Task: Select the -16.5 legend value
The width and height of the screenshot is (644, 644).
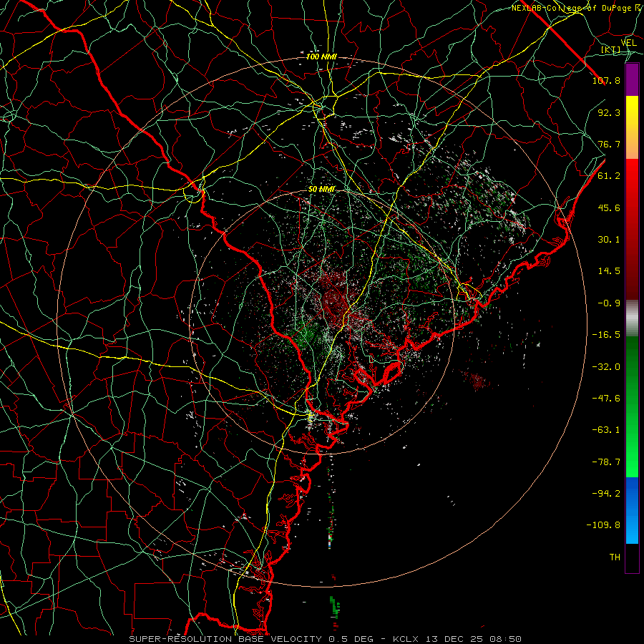Action: (606, 335)
